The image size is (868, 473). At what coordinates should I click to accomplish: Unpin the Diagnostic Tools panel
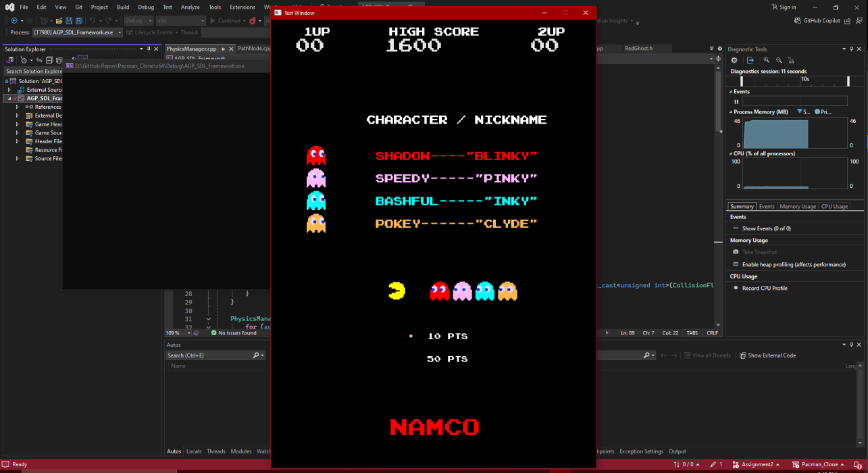tap(852, 49)
